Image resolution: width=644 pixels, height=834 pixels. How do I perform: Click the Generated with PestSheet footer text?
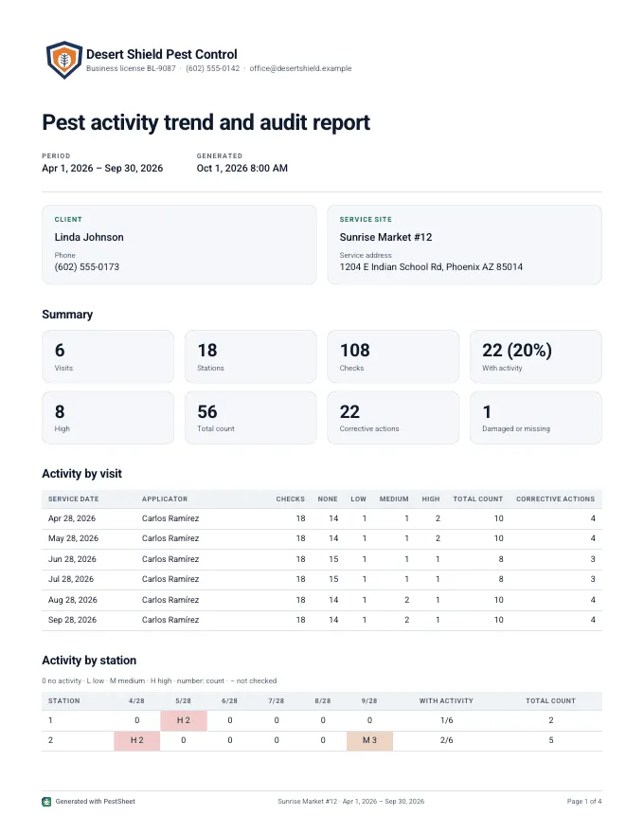pos(95,802)
